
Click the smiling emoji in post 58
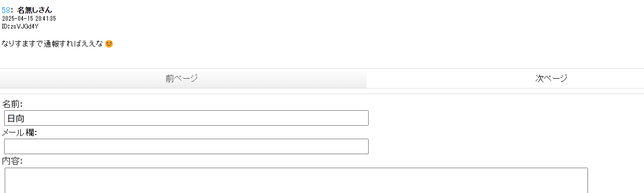click(109, 44)
